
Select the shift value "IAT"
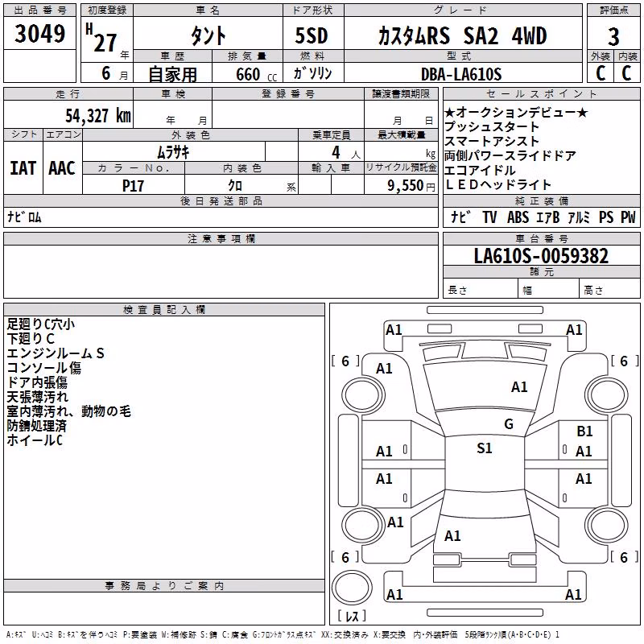pyautogui.click(x=23, y=168)
